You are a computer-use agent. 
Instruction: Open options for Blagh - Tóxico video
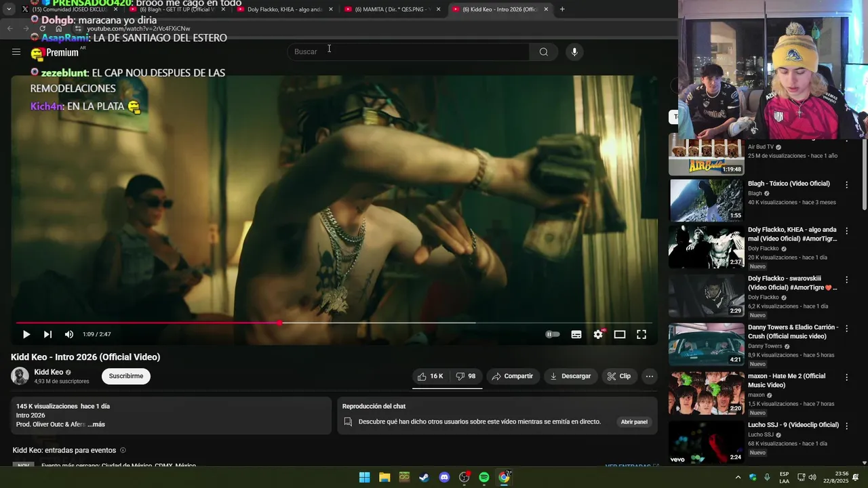coord(846,184)
